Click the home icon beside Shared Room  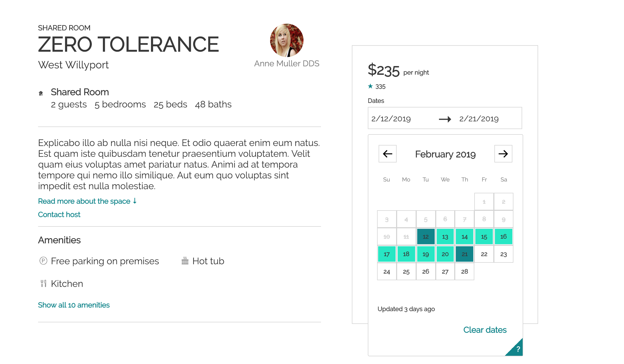[41, 93]
